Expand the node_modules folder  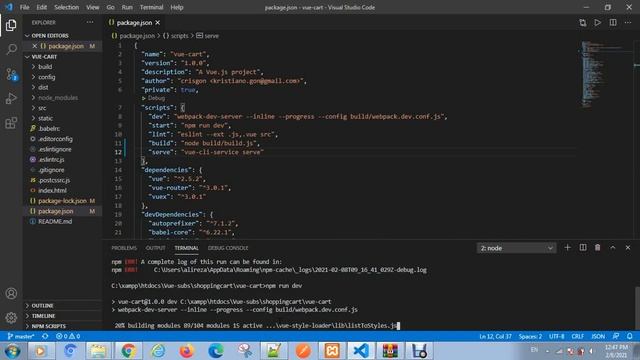click(x=58, y=98)
